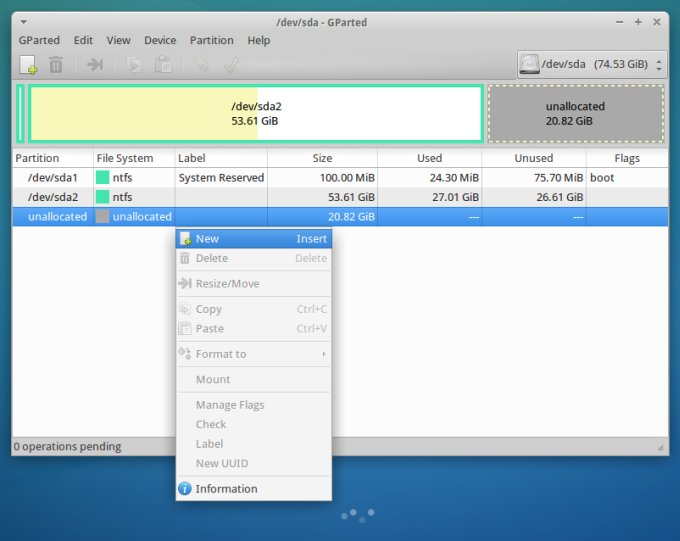Choose Manage Flags from the context menu
The image size is (680, 541).
coord(254,405)
